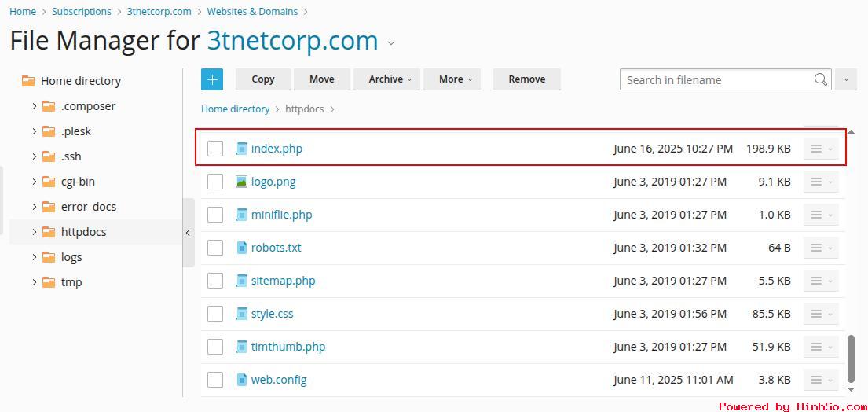Click the httpdocs folder icon in tree
Image resolution: width=868 pixels, height=412 pixels.
point(49,231)
